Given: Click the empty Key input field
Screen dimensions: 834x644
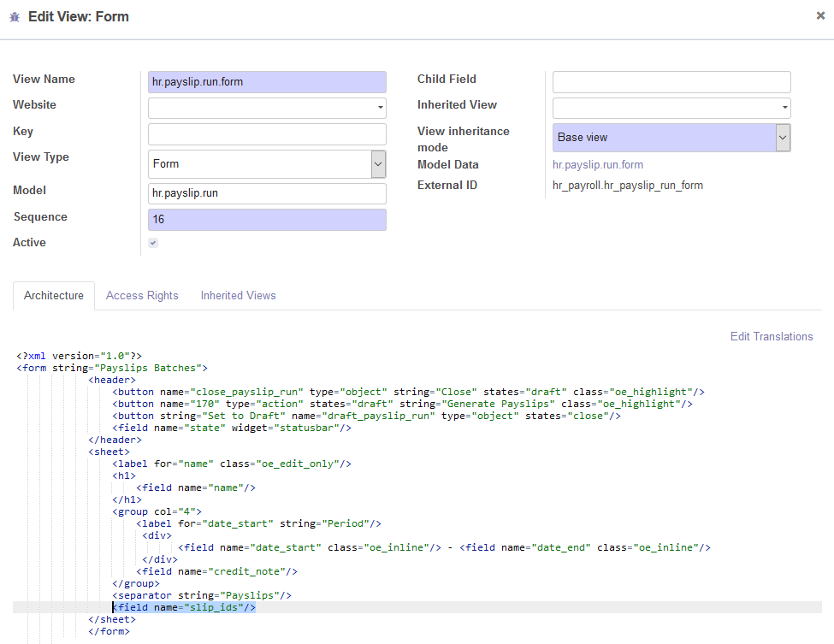Looking at the screenshot, I should click(x=267, y=134).
